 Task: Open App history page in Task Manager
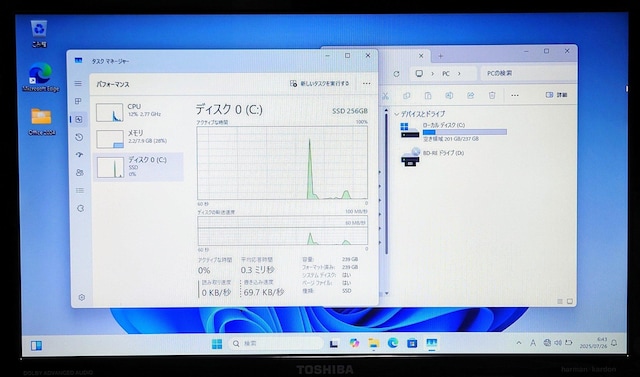(79, 137)
